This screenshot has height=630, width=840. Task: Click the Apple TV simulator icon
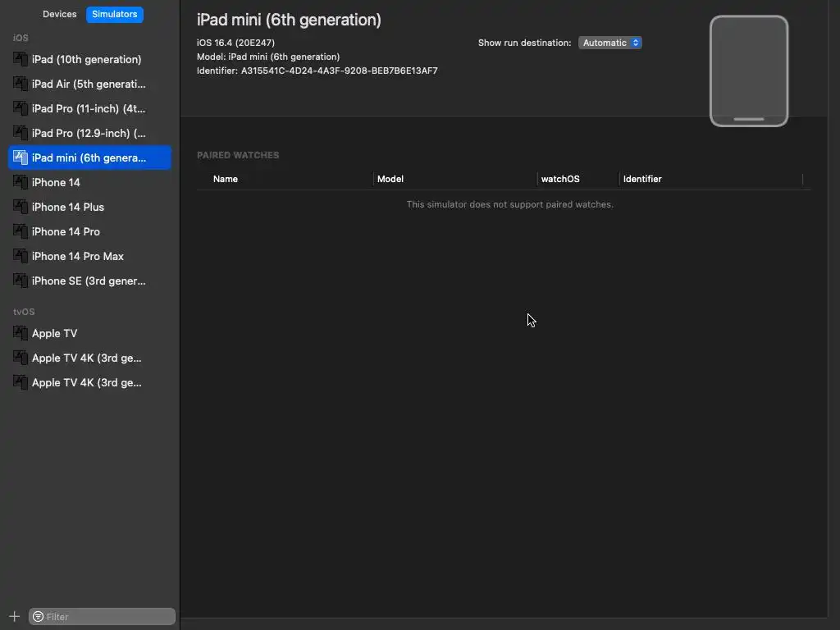tap(21, 333)
